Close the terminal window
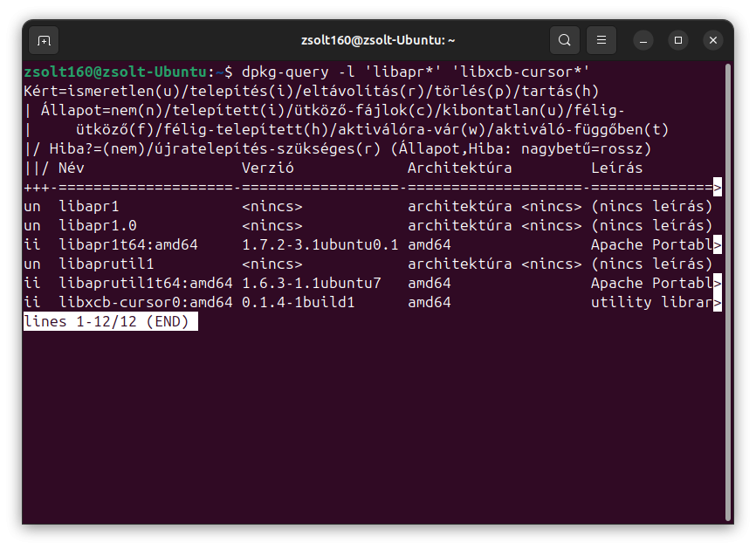The width and height of the screenshot is (756, 549). point(713,40)
